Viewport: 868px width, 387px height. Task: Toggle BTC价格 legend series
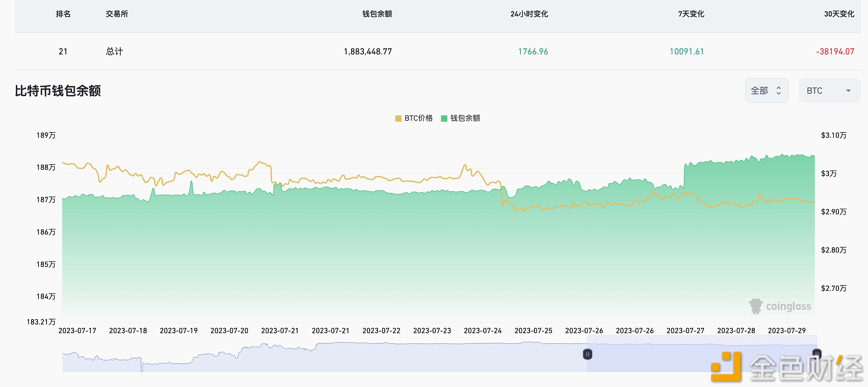tap(414, 118)
